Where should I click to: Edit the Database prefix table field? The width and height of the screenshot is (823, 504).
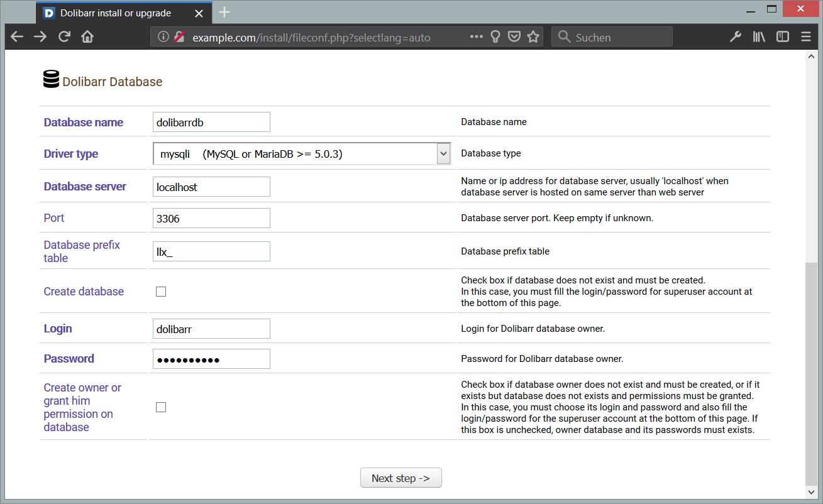(x=211, y=251)
